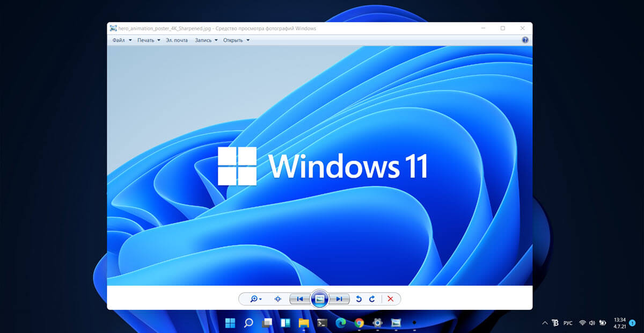
Task: Open Settings gear on the taskbar
Action: (x=377, y=323)
